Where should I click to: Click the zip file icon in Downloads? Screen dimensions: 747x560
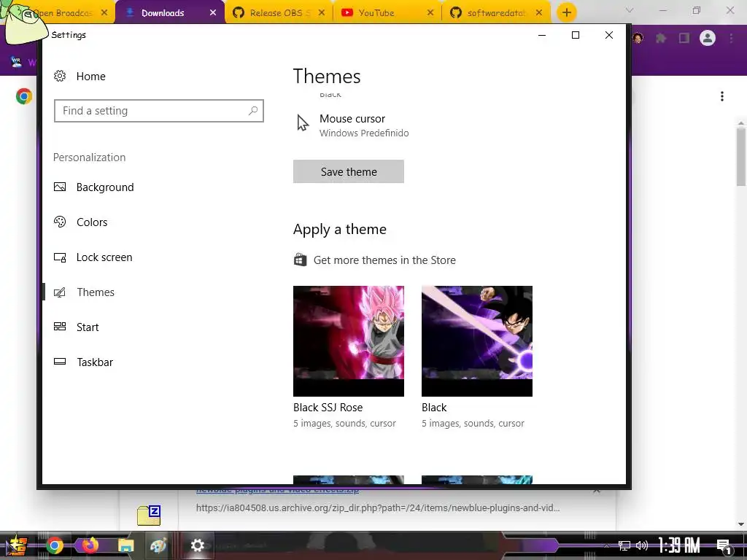click(x=149, y=516)
